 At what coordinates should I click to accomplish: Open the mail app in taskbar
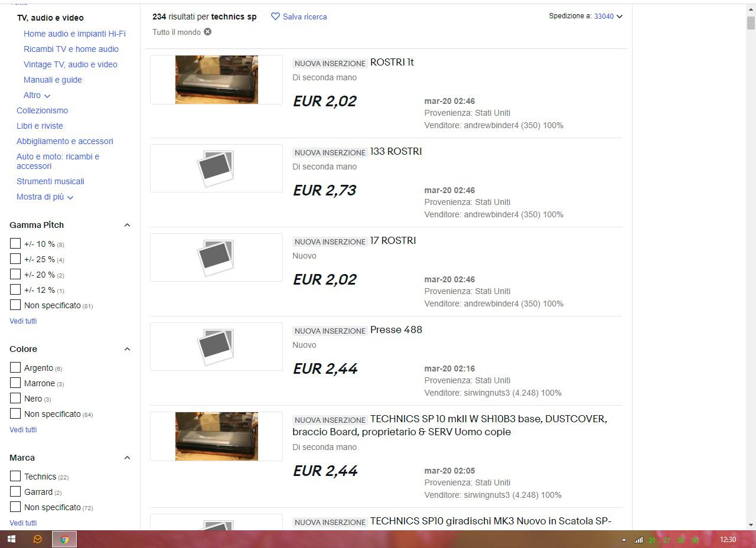(37, 539)
